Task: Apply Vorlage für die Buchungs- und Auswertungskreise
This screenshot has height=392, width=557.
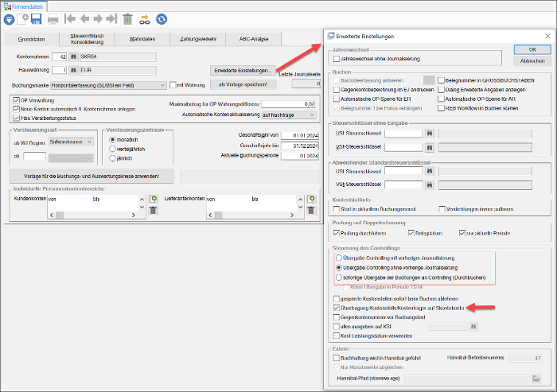Action: click(x=92, y=176)
